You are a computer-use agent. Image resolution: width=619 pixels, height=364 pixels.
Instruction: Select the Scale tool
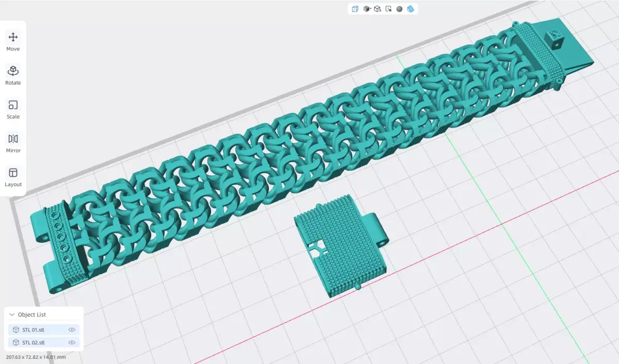[x=13, y=109]
